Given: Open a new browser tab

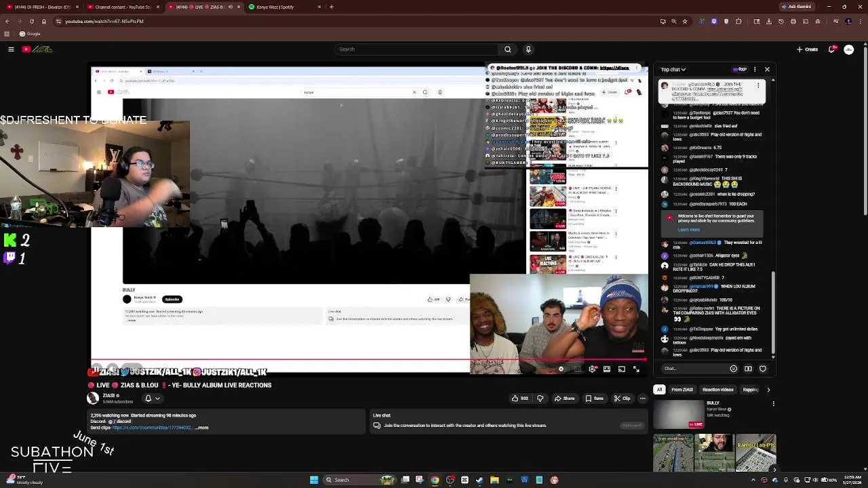Looking at the screenshot, I should tap(331, 7).
